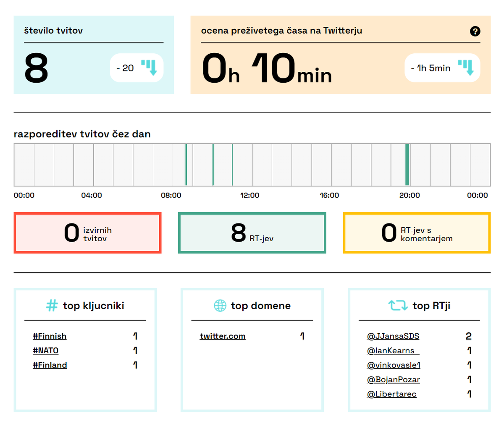Click the globe icon in top domene
The height and width of the screenshot is (441, 504).
[x=220, y=305]
